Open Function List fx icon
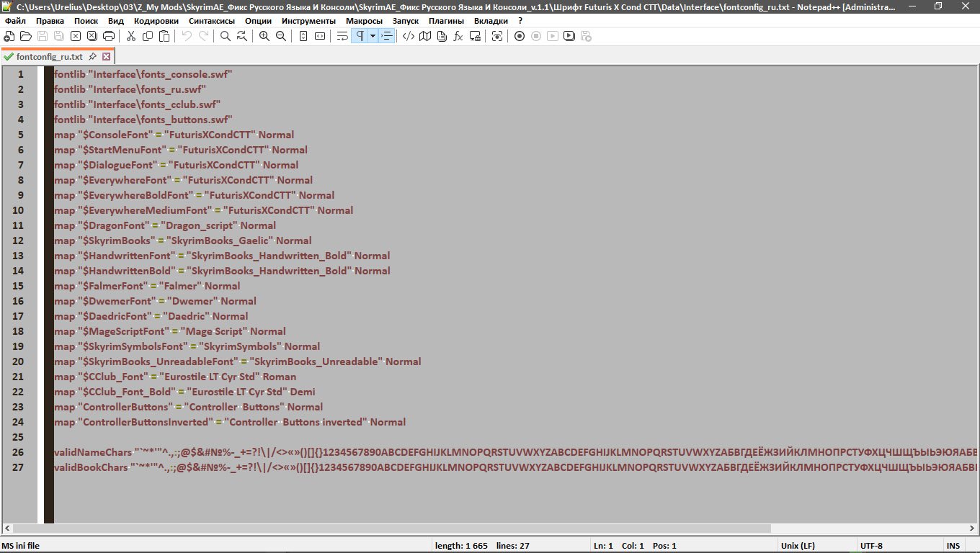Viewport: 980px width, 553px height. click(458, 36)
